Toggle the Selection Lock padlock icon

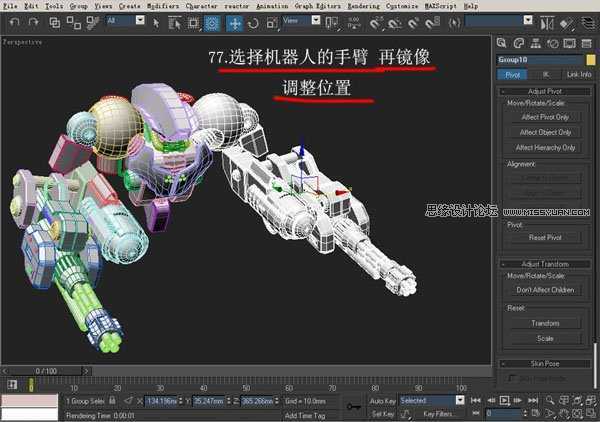pyautogui.click(x=112, y=401)
